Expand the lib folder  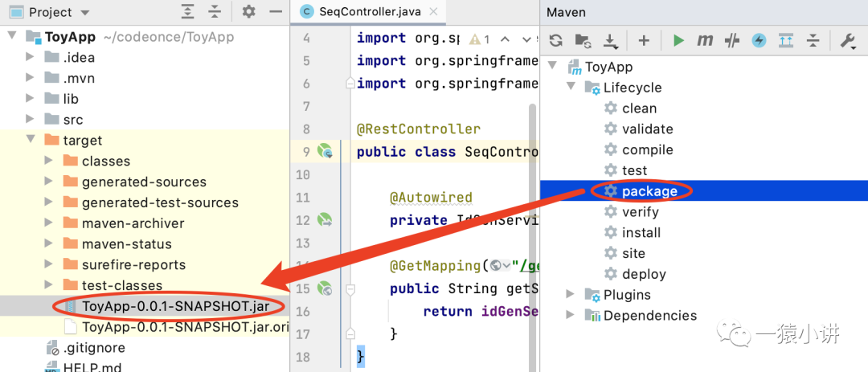31,99
